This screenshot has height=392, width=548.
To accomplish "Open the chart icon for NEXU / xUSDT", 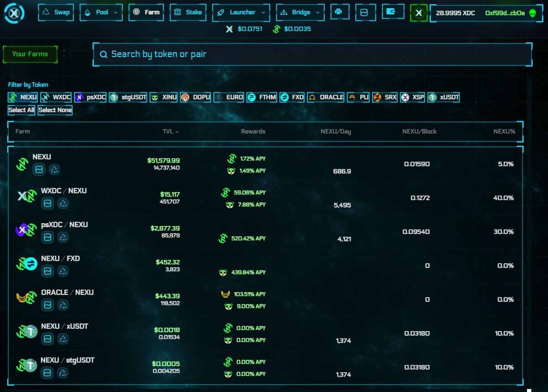I will [x=47, y=339].
